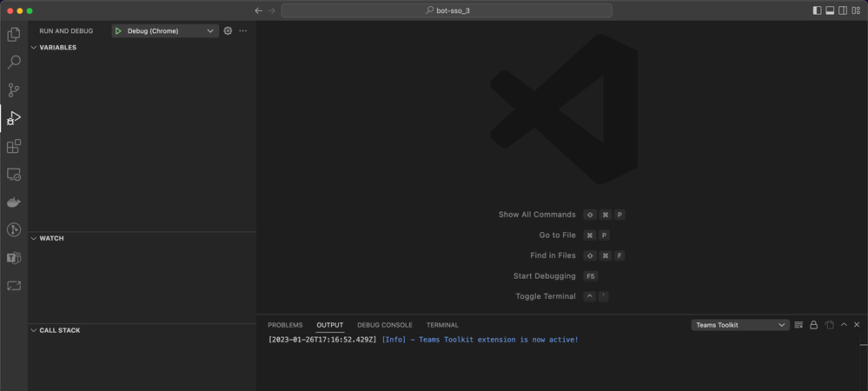868x391 pixels.
Task: Open launch.json with the gear icon
Action: pyautogui.click(x=228, y=31)
